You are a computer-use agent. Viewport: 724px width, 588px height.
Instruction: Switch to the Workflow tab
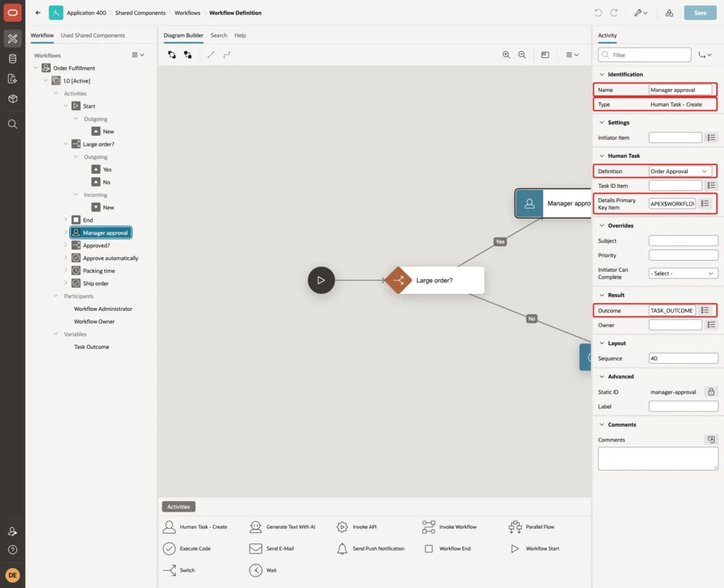(x=42, y=35)
